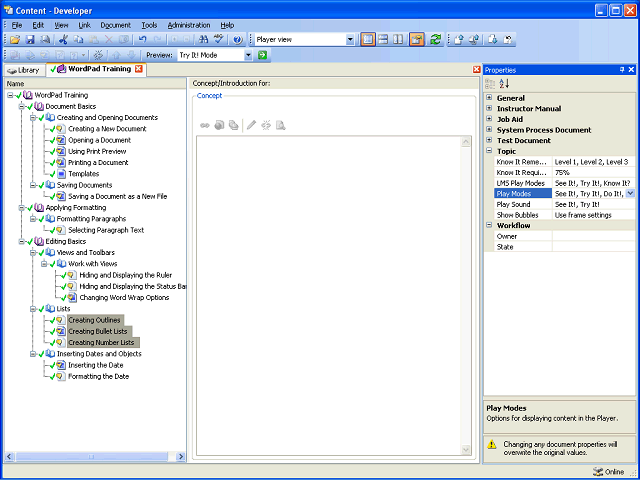Click the Cut scissors icon
The width and height of the screenshot is (640, 480).
click(x=63, y=40)
